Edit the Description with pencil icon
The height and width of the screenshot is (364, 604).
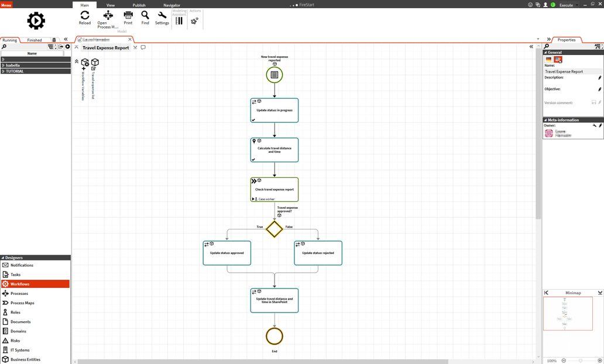pos(599,78)
